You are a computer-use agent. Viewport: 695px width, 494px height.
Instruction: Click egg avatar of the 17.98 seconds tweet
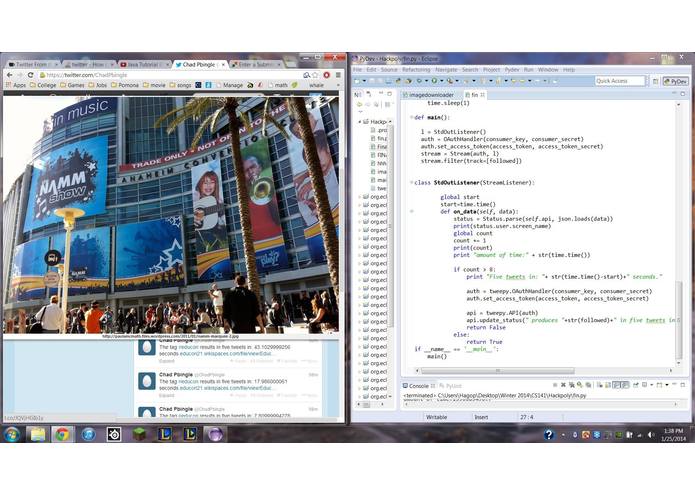[147, 381]
